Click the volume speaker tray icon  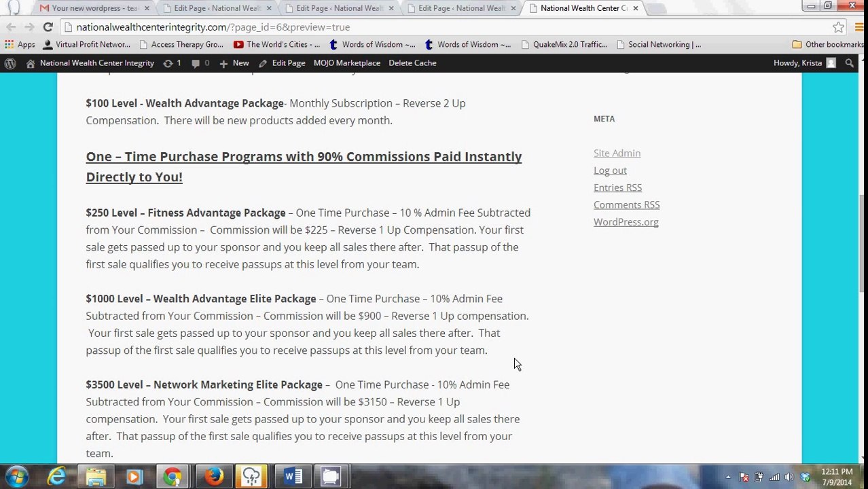tap(789, 477)
